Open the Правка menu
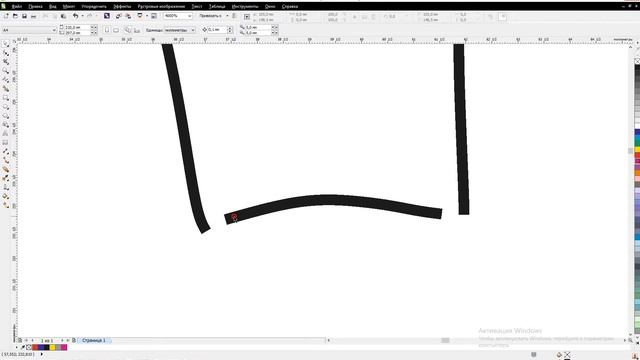 coord(35,6)
